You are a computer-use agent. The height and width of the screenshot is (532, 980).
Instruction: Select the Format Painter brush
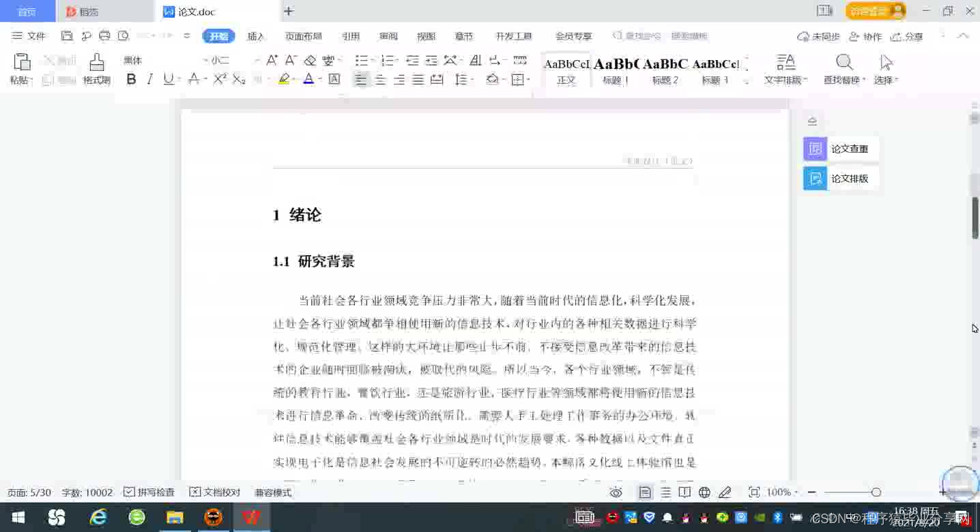coord(97,62)
